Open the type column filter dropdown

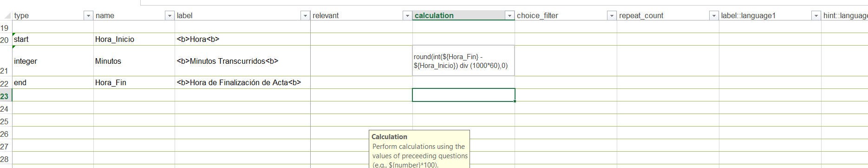pyautogui.click(x=88, y=16)
